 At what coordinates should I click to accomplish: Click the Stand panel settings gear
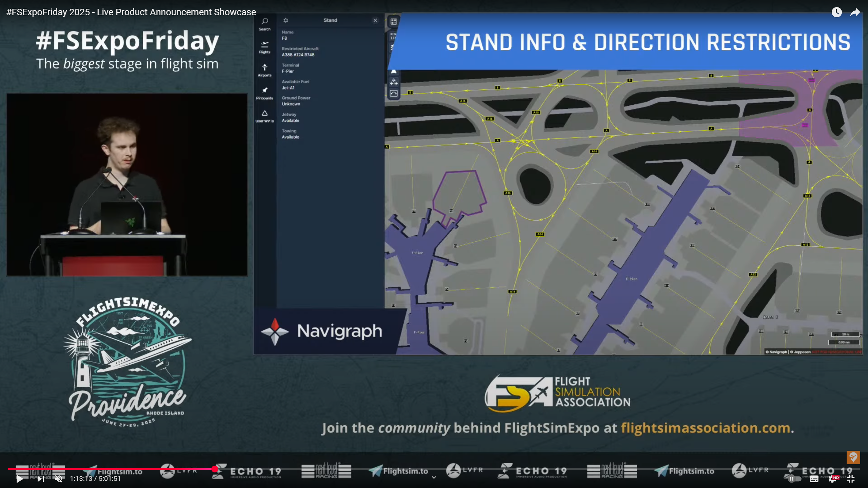pos(285,20)
